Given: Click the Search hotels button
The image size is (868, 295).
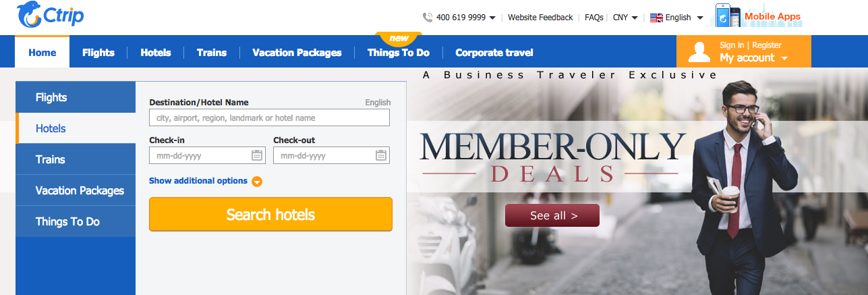Looking at the screenshot, I should click(x=270, y=215).
